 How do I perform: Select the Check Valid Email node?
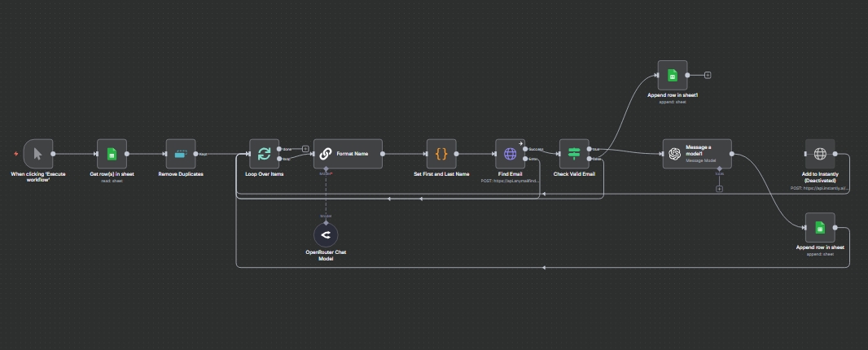click(574, 154)
